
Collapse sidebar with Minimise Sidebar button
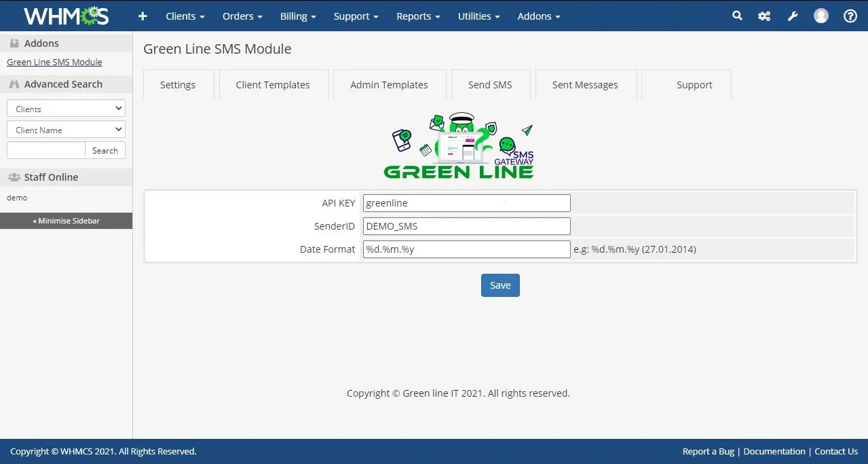pos(66,221)
